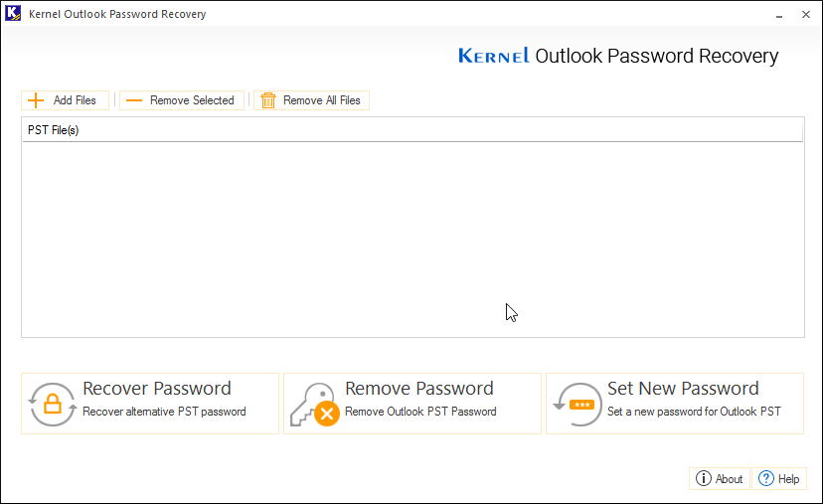
Task: Click the orange plus Add Files icon
Action: tap(36, 100)
